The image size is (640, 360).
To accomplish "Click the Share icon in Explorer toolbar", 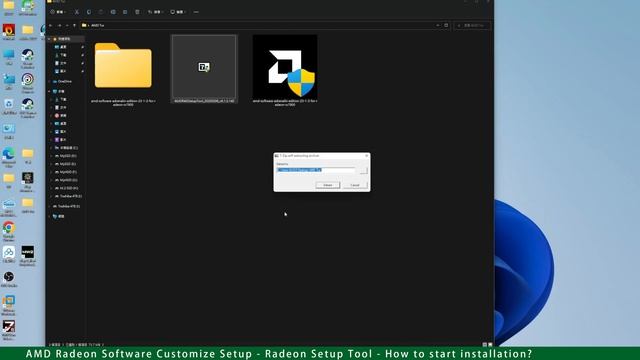I will click(125, 12).
